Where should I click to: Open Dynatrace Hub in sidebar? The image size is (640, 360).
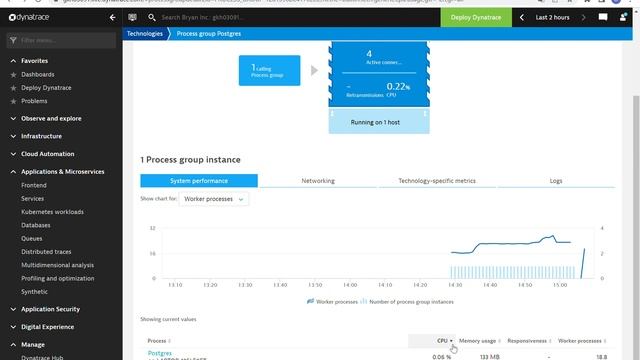click(x=42, y=357)
